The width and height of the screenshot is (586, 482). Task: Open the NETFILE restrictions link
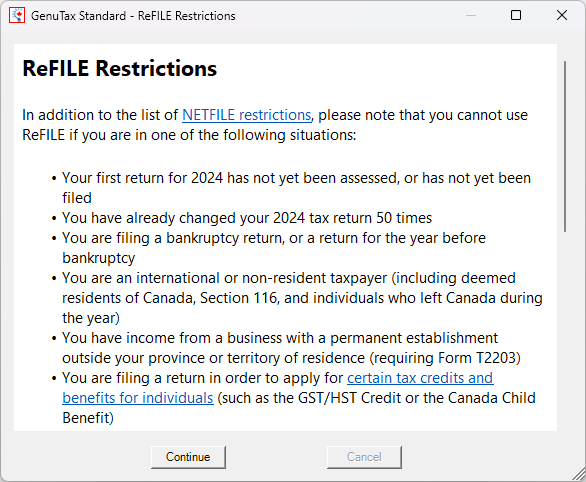[x=246, y=115]
